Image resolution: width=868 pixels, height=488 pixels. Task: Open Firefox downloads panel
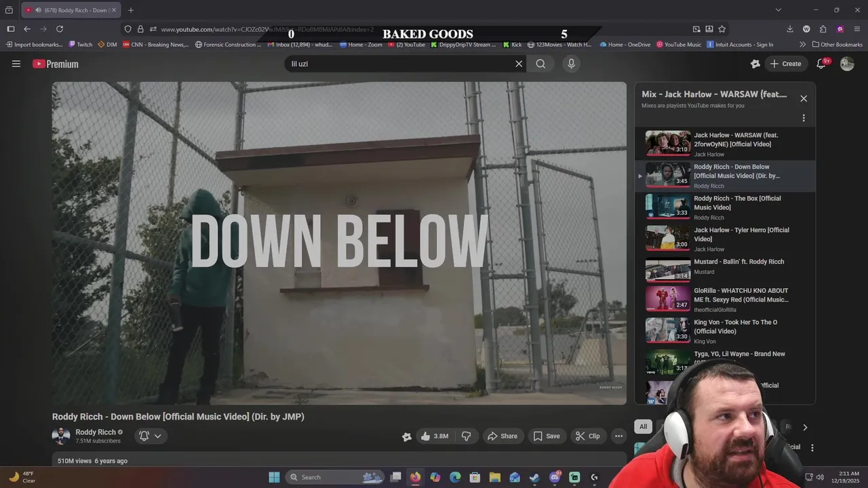pos(790,29)
